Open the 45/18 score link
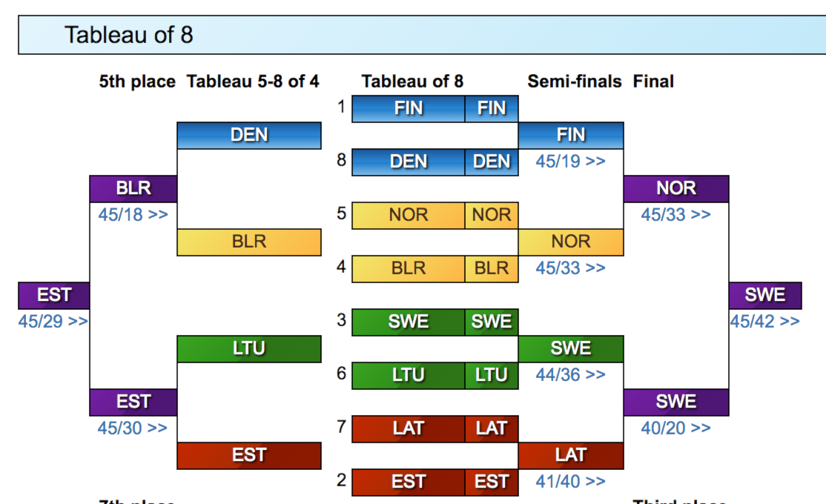The width and height of the screenshot is (826, 504). [x=133, y=215]
